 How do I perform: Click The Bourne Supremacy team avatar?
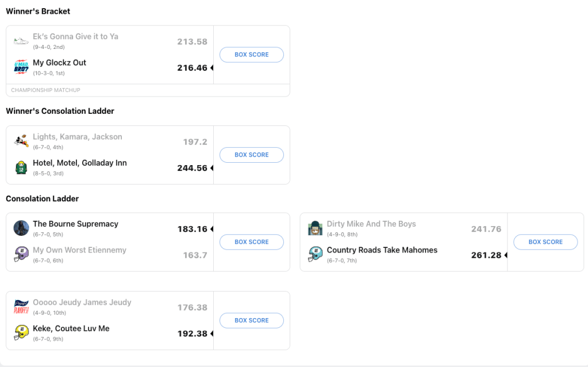[21, 228]
